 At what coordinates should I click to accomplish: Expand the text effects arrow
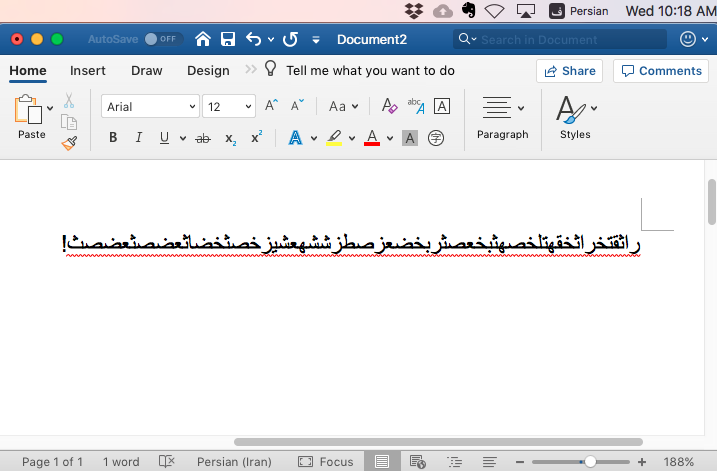click(314, 138)
